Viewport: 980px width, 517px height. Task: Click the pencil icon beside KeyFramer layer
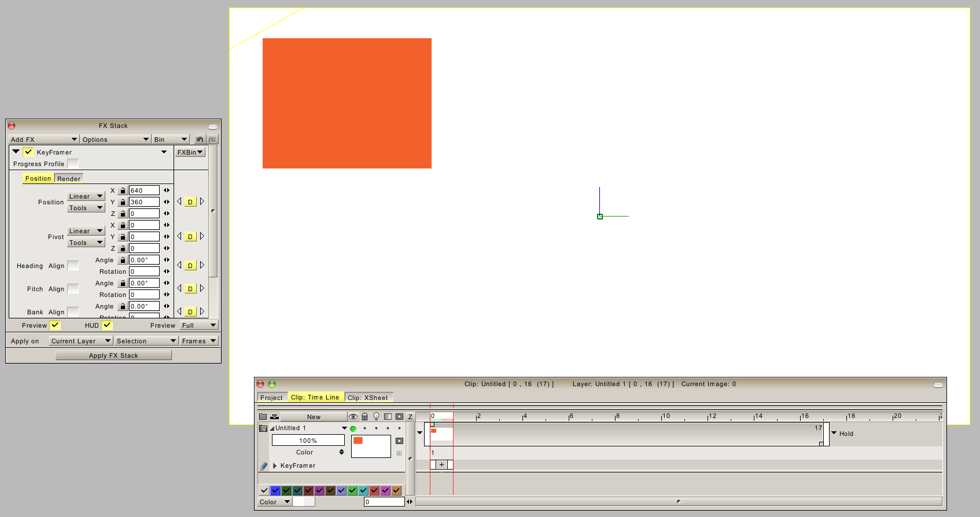point(264,465)
